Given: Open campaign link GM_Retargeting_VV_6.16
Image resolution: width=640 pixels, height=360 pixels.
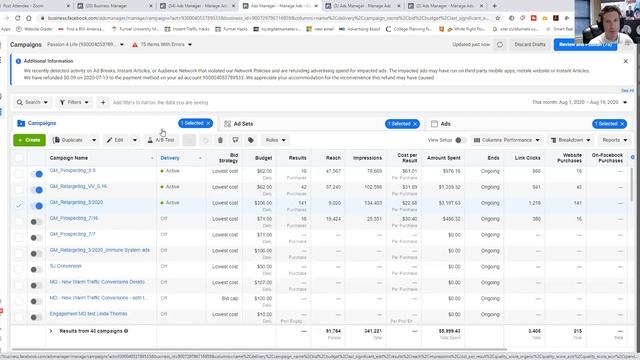Looking at the screenshot, I should point(78,187).
